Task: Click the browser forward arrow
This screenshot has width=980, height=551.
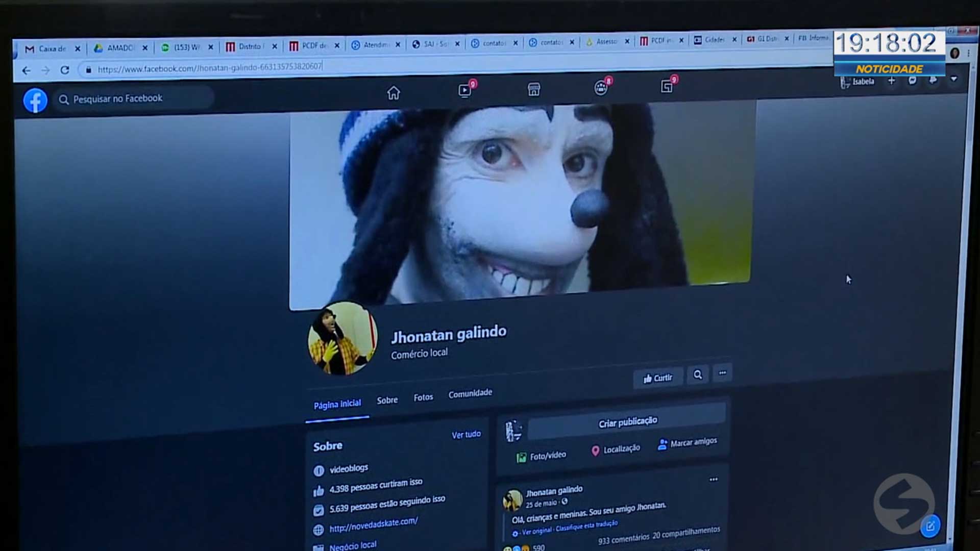Action: click(x=45, y=70)
